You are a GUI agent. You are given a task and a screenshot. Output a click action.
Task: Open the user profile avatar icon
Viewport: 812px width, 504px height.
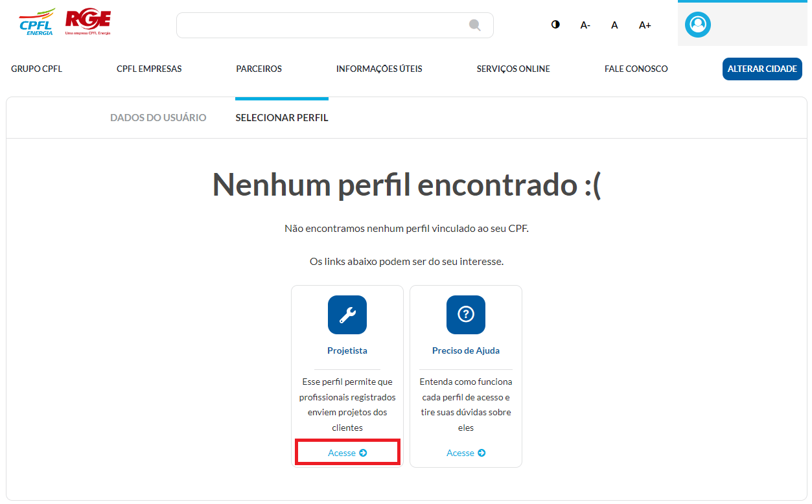click(x=698, y=25)
